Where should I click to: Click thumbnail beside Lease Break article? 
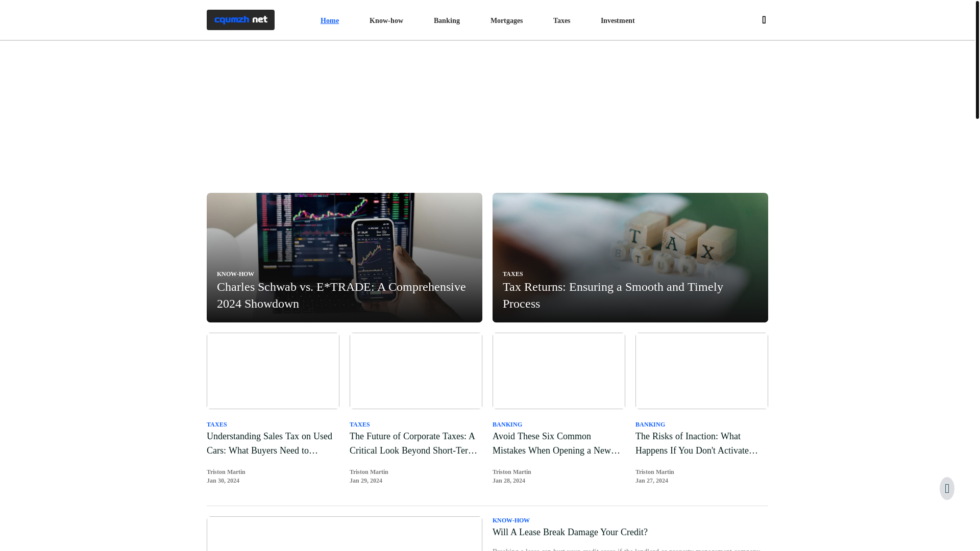pyautogui.click(x=345, y=534)
